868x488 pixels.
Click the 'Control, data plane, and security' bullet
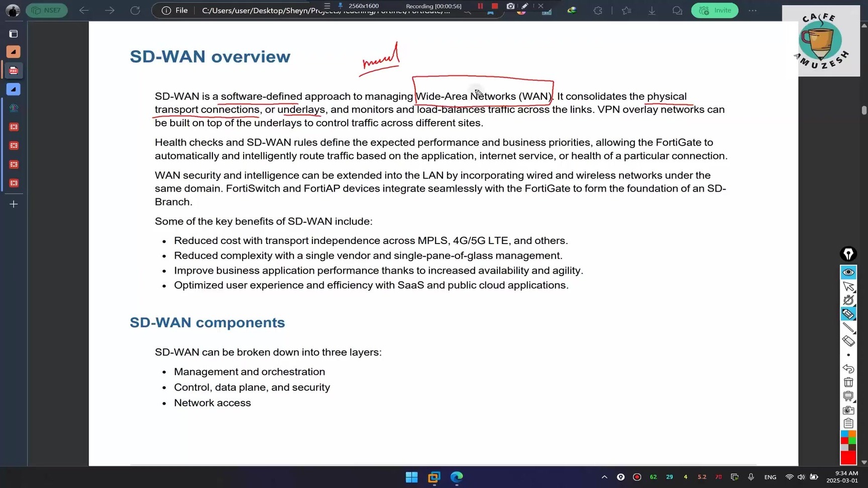click(252, 387)
